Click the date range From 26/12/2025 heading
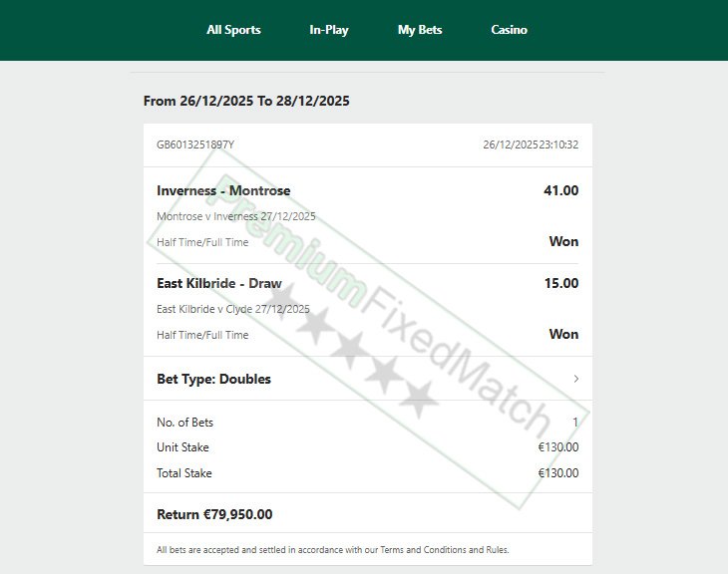 tap(246, 101)
